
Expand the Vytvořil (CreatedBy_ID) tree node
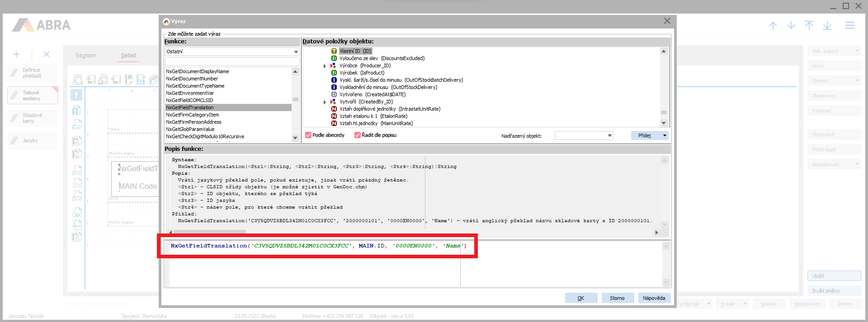click(325, 102)
